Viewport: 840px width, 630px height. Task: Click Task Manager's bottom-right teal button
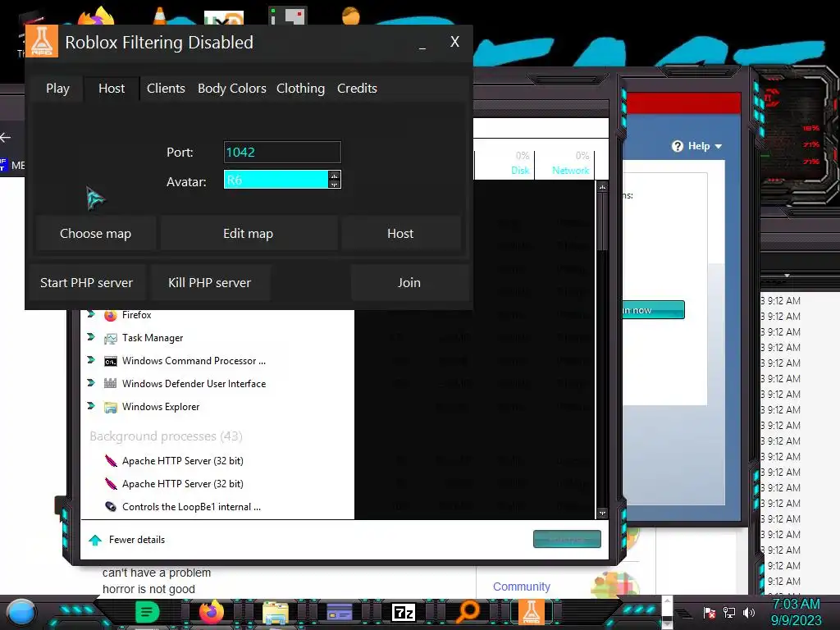[x=567, y=539]
